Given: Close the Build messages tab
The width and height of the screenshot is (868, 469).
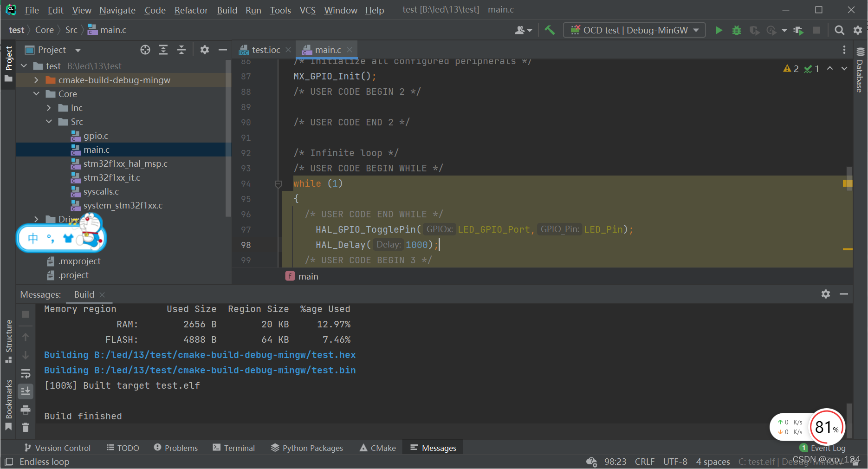Looking at the screenshot, I should 102,294.
